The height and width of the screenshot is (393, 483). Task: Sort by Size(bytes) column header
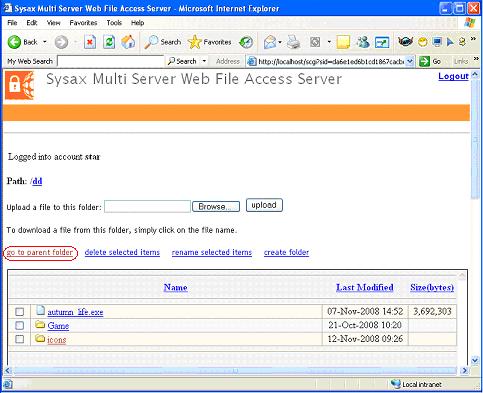pyautogui.click(x=432, y=287)
